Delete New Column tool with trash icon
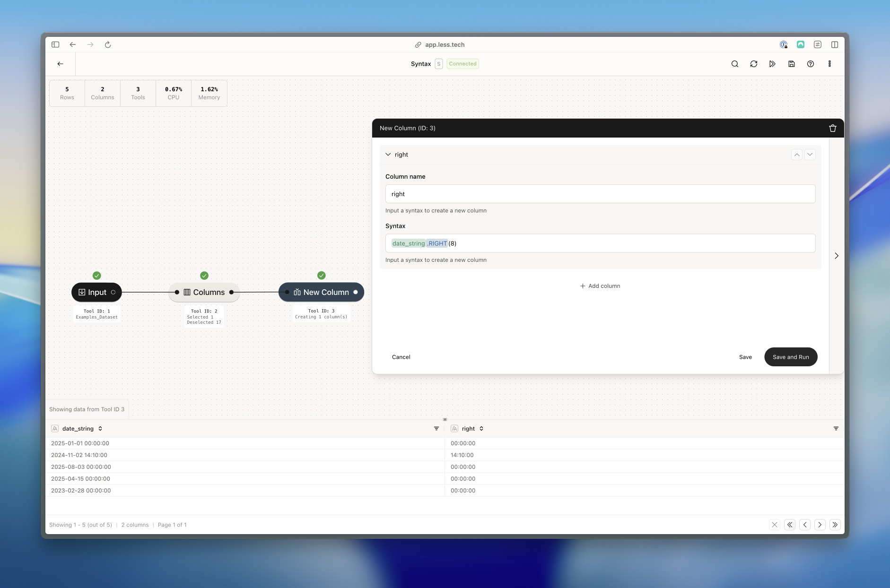890x588 pixels. pos(833,128)
